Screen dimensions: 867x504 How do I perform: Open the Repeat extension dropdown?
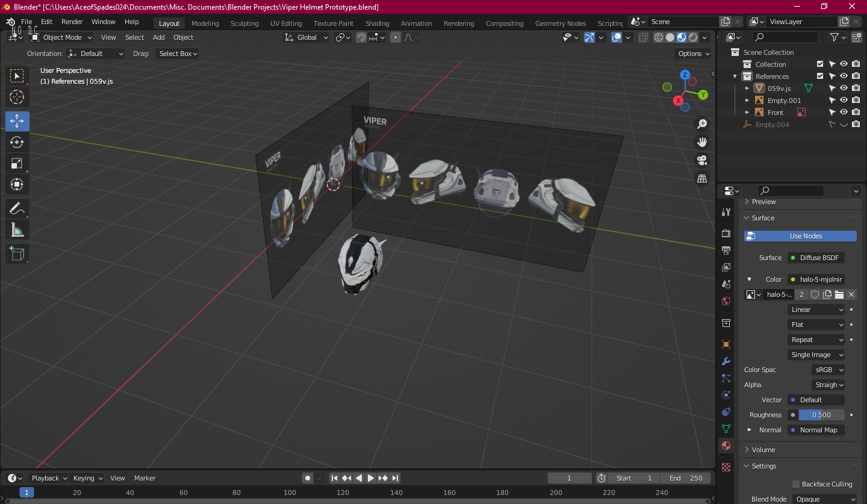816,340
